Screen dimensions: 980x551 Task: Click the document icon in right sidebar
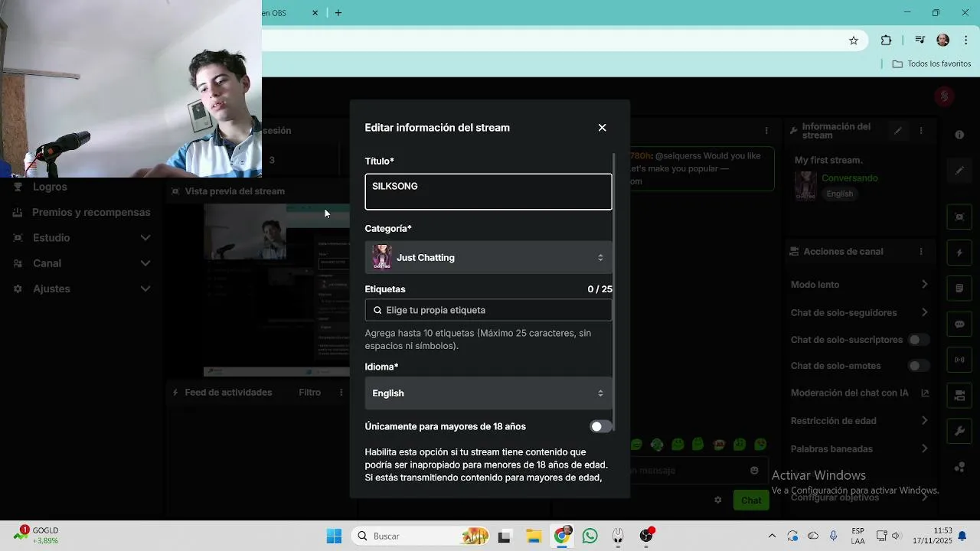pyautogui.click(x=959, y=289)
